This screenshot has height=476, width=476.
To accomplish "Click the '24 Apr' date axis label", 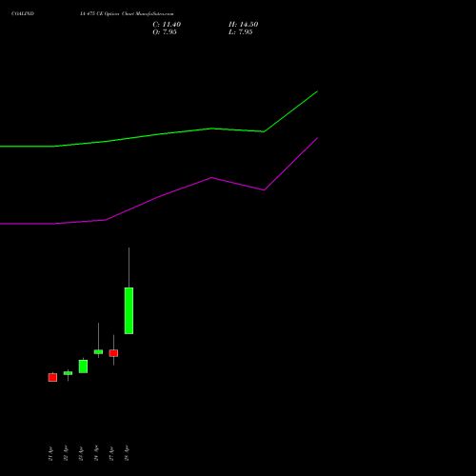I will (96, 453).
